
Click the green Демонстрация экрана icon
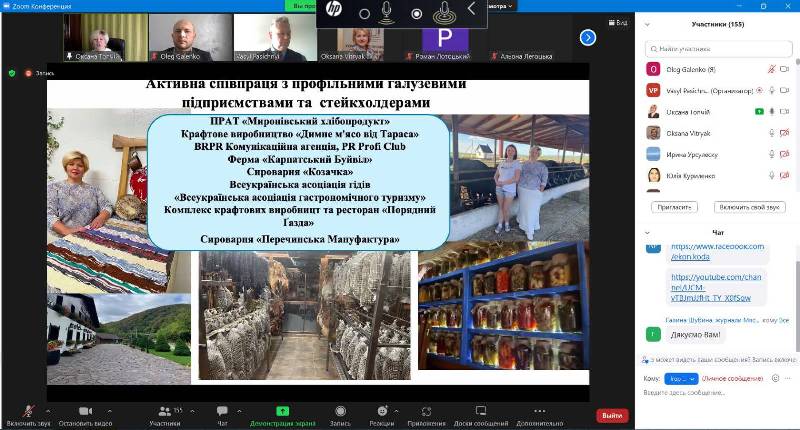tap(284, 411)
